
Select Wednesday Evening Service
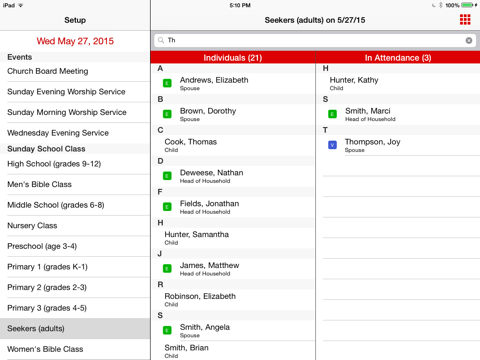[75, 133]
